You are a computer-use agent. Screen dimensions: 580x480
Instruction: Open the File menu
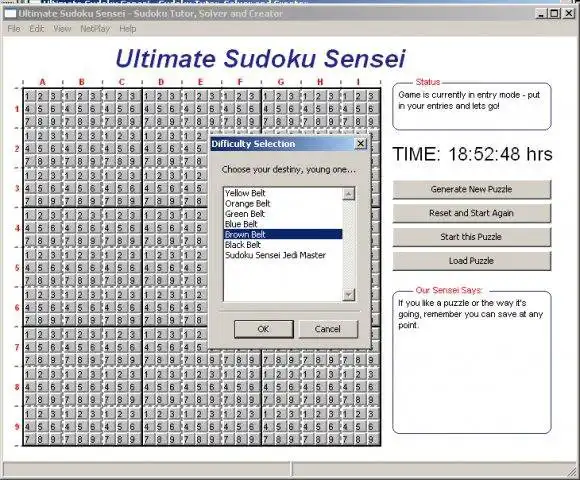[x=14, y=28]
